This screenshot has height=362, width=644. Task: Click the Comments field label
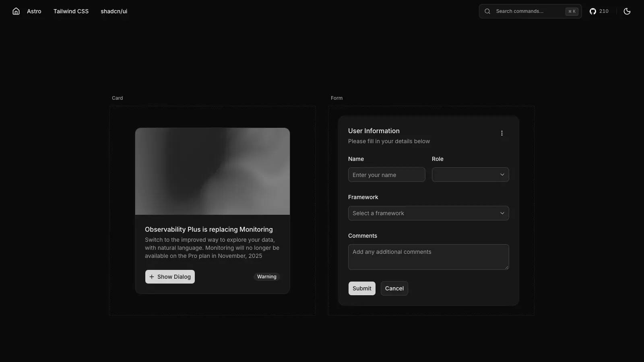[363, 236]
